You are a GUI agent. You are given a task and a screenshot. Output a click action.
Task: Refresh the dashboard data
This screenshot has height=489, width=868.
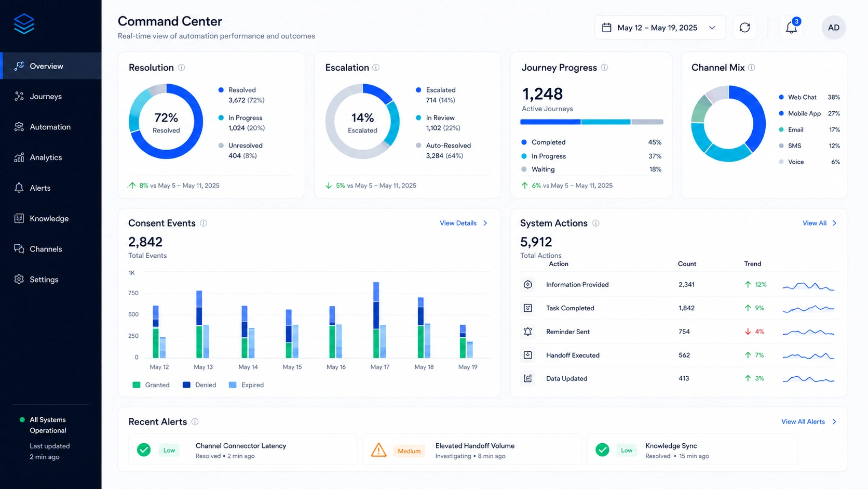[744, 28]
